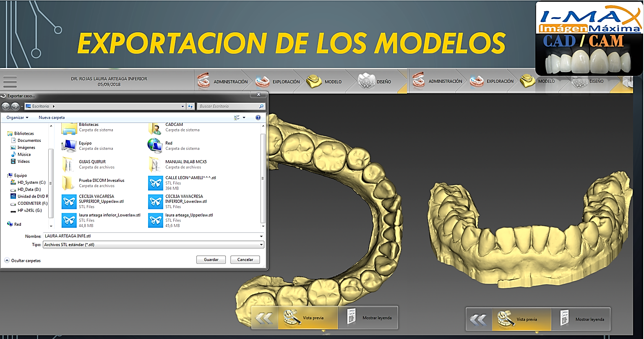Open the HD_System (C:) drive
Screen dimensions: 644x339
coord(28,183)
